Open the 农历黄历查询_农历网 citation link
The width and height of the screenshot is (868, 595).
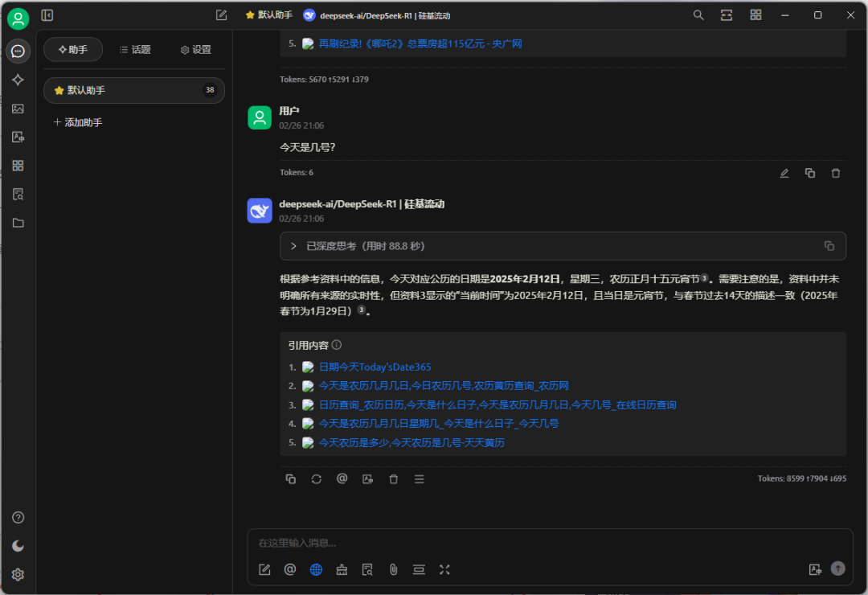click(444, 386)
